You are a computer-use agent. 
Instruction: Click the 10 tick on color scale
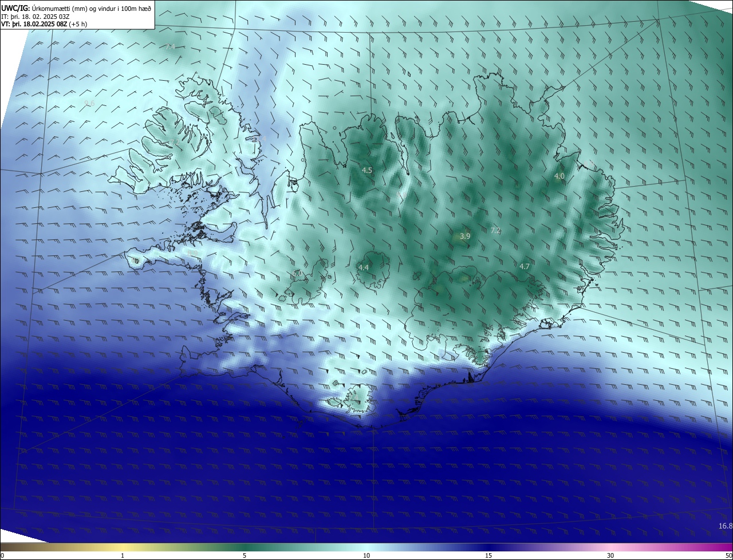366,555
